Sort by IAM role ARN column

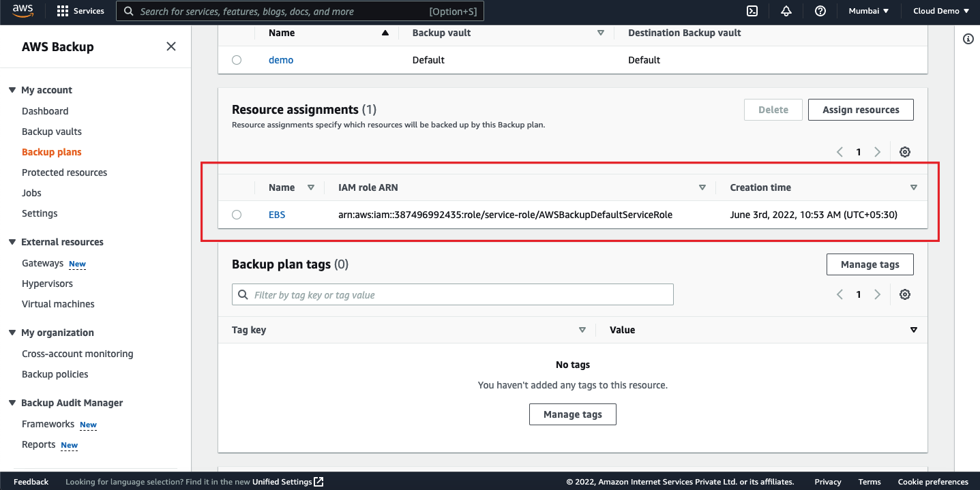pyautogui.click(x=702, y=187)
